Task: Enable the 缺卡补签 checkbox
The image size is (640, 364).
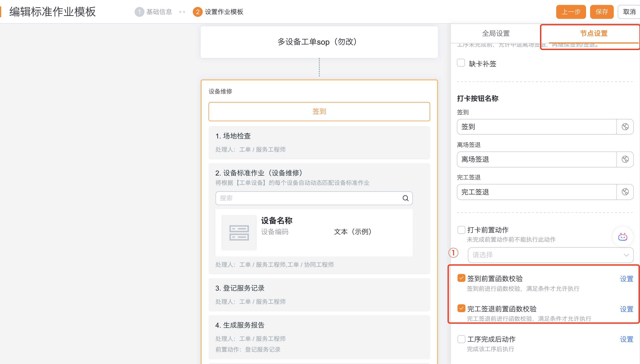Action: tap(461, 63)
